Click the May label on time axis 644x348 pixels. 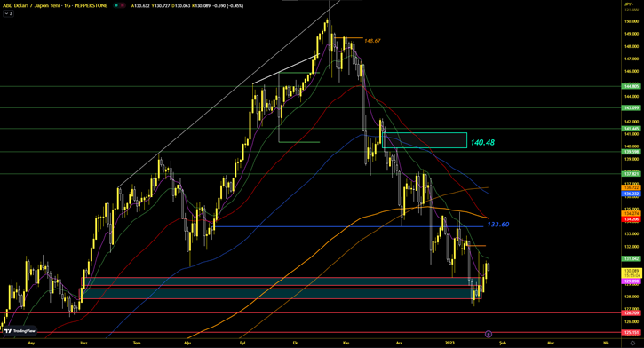coord(30,343)
